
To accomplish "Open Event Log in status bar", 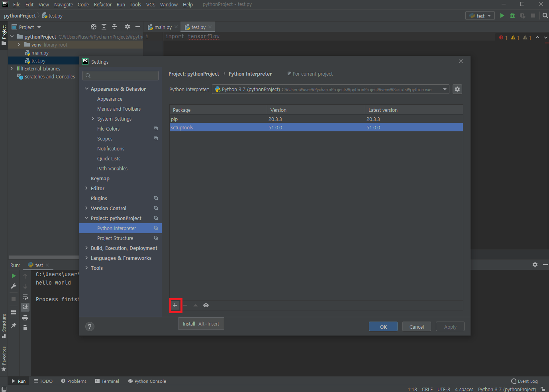I will click(524, 381).
